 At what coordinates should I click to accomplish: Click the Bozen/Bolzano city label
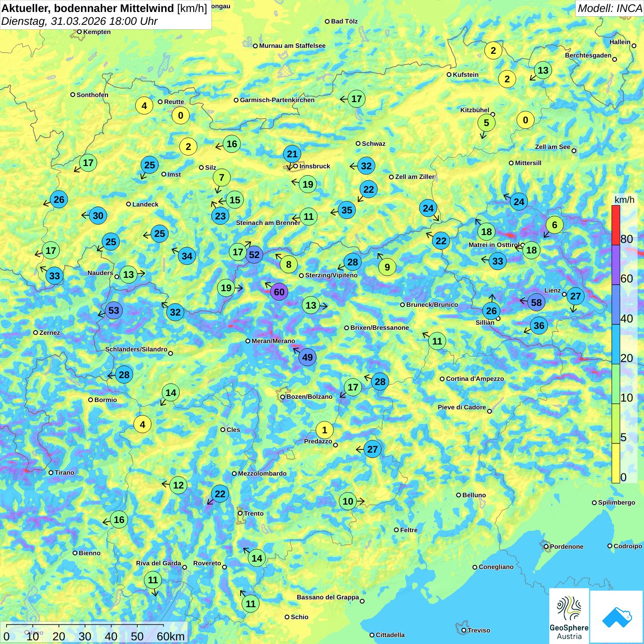click(309, 397)
